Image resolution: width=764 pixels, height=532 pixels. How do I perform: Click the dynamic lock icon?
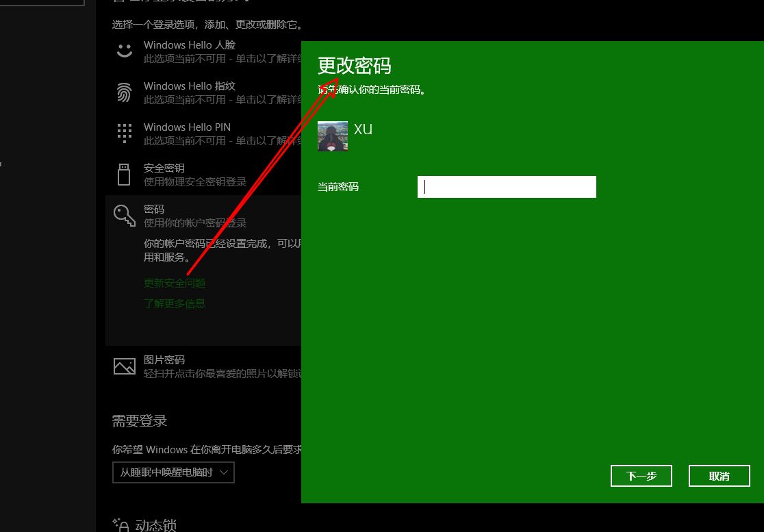tap(120, 524)
